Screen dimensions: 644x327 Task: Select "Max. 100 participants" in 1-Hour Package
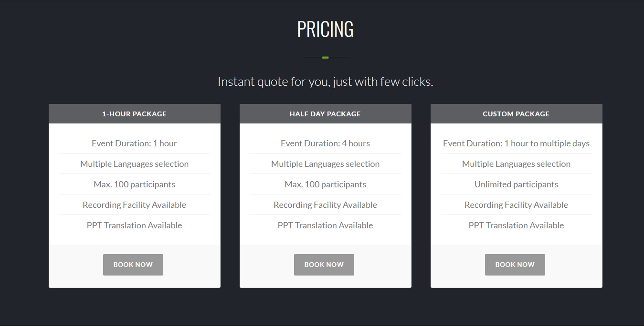134,184
